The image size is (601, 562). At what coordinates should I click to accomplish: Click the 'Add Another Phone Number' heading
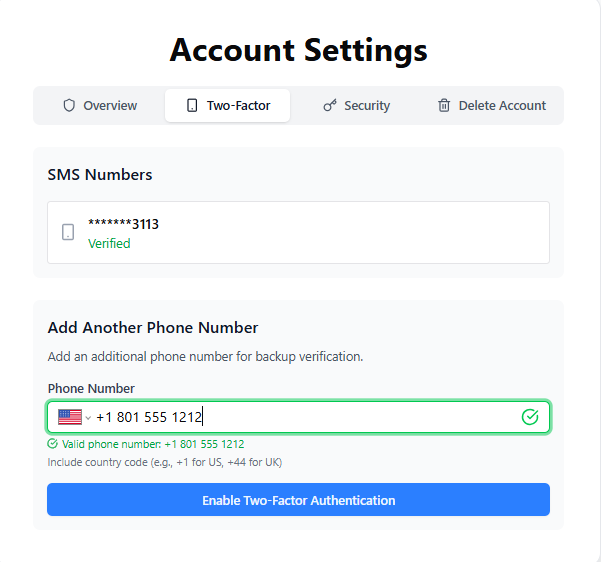click(x=153, y=328)
